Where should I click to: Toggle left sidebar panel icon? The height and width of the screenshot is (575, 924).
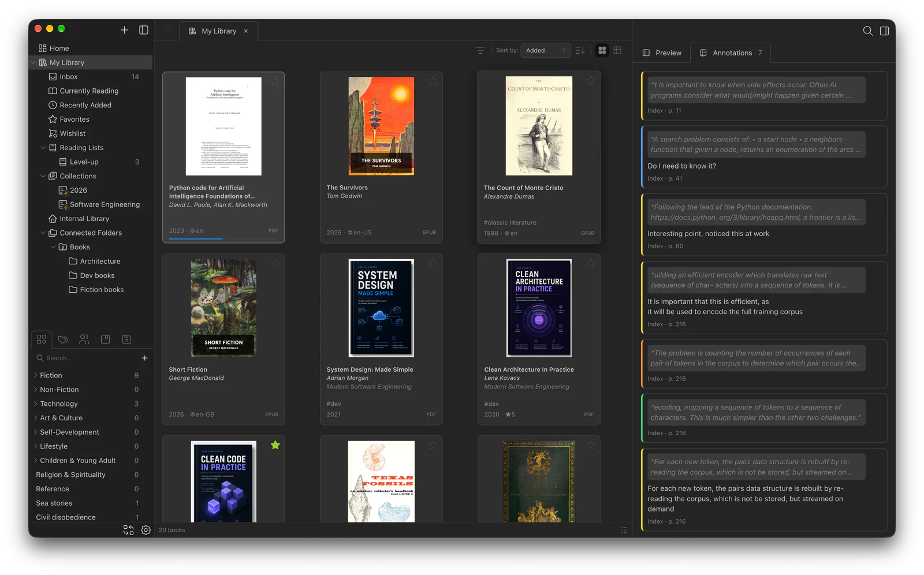tap(144, 30)
